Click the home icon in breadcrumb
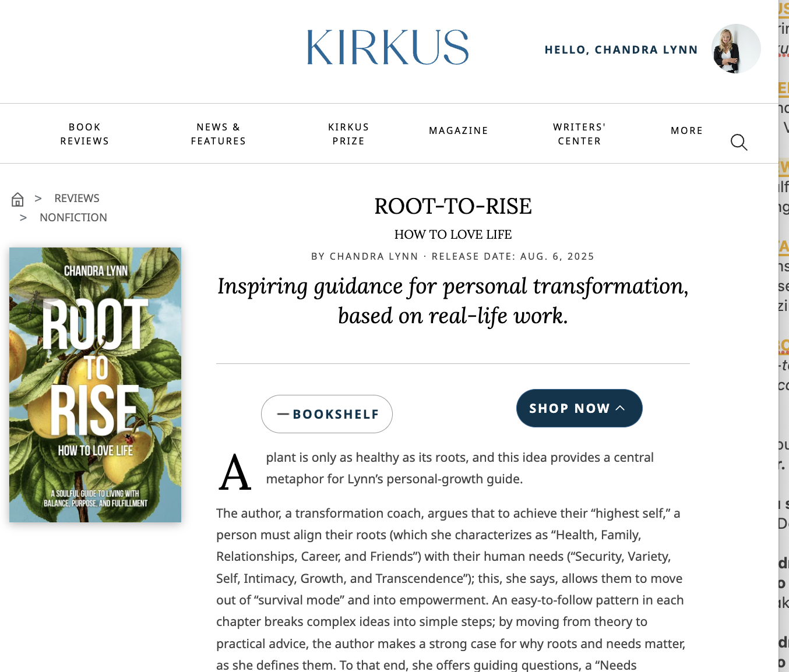This screenshot has width=789, height=672. pyautogui.click(x=17, y=200)
